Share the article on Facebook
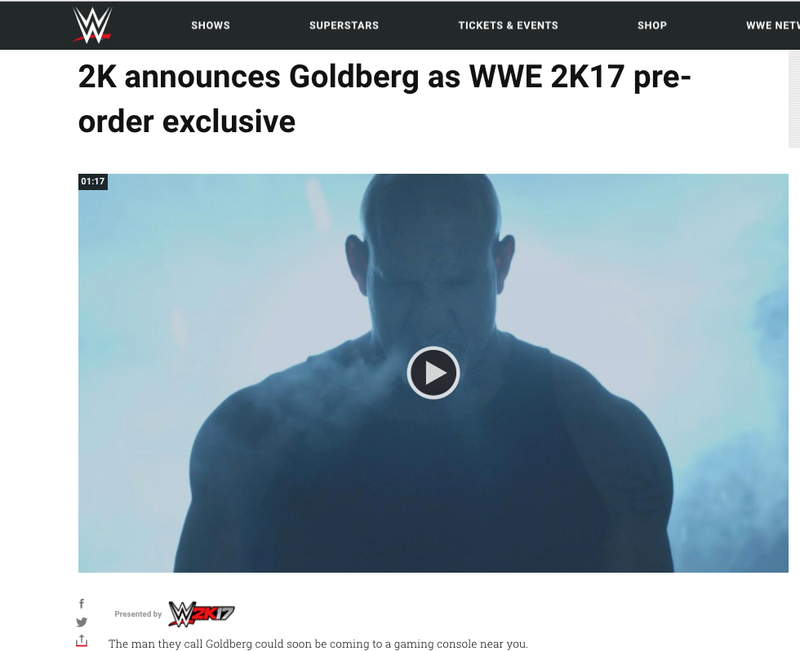Image resolution: width=800 pixels, height=651 pixels. click(82, 604)
